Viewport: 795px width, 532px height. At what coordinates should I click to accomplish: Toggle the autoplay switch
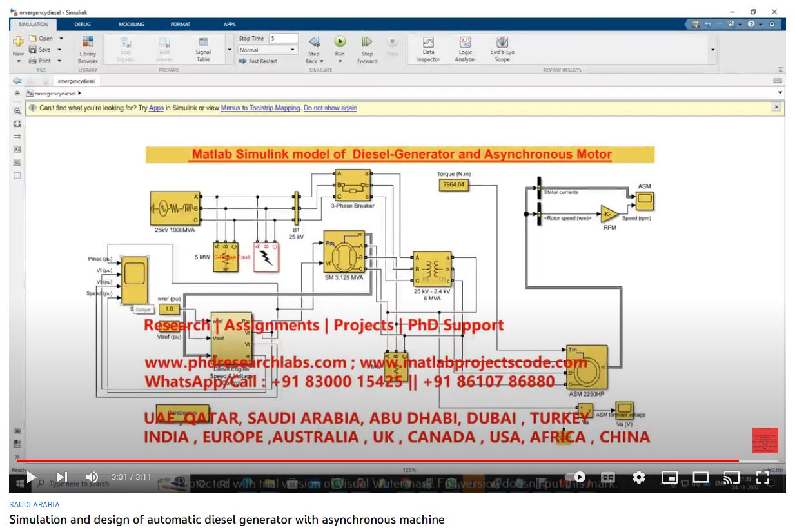(575, 477)
